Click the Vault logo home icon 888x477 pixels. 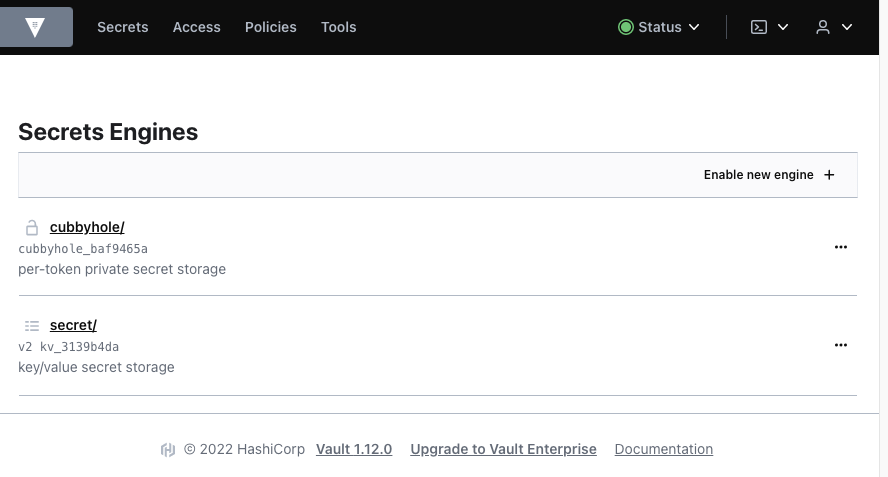pyautogui.click(x=36, y=27)
